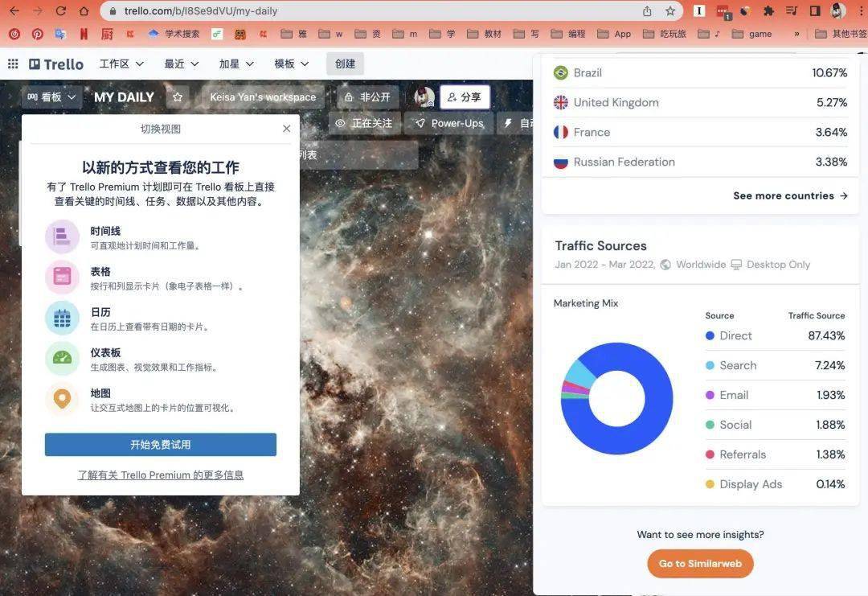Open the 加星 starred menu
The width and height of the screenshot is (868, 596).
236,64
